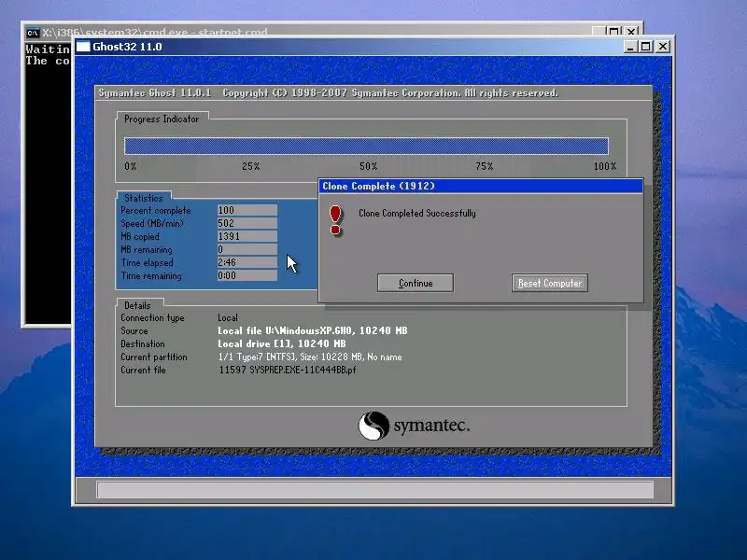Image resolution: width=747 pixels, height=560 pixels.
Task: Click the empty status bar at bottom
Action: pos(375,489)
